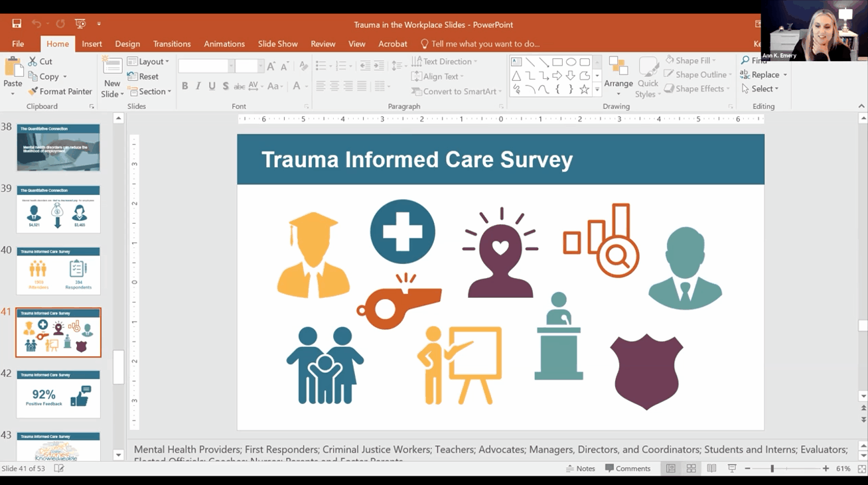
Task: Switch to the Insert tab
Action: click(x=92, y=44)
